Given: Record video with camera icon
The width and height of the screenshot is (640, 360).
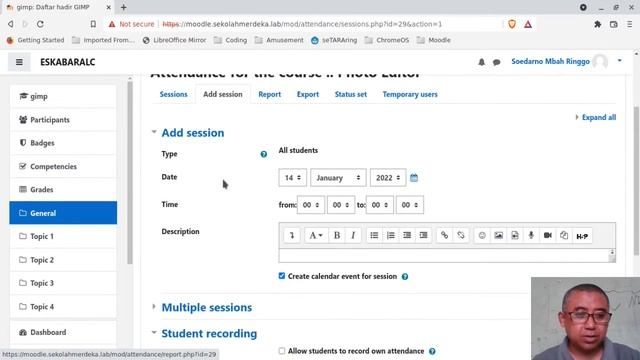Looking at the screenshot, I should tap(548, 236).
